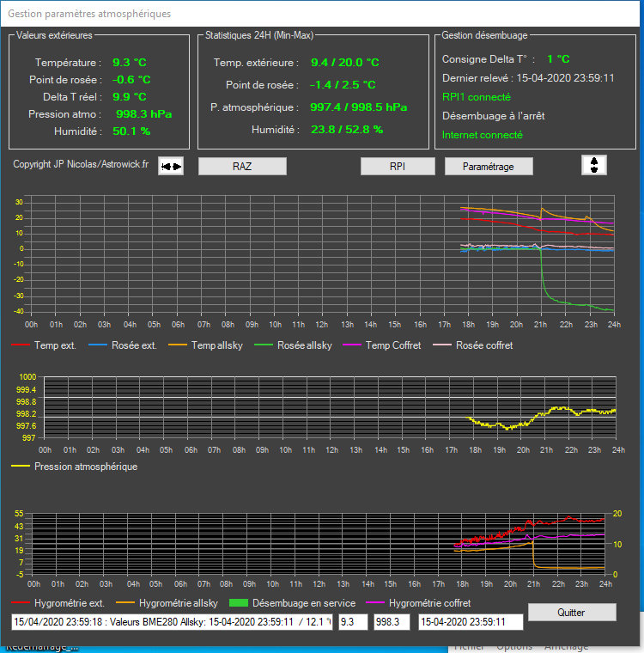Click the Gestion paramètres atmosphériques window title

(x=89, y=14)
